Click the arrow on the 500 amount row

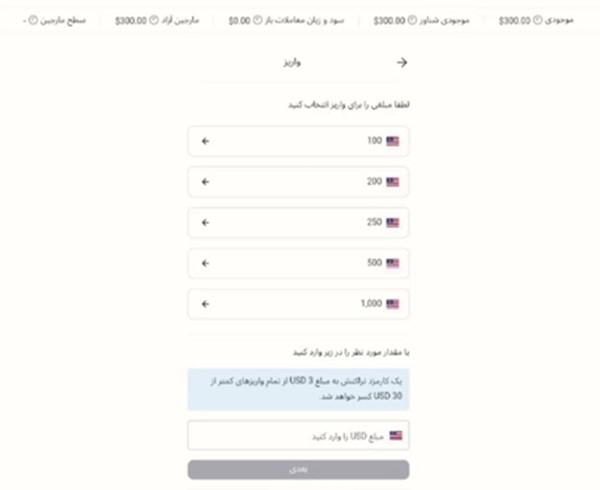(206, 263)
